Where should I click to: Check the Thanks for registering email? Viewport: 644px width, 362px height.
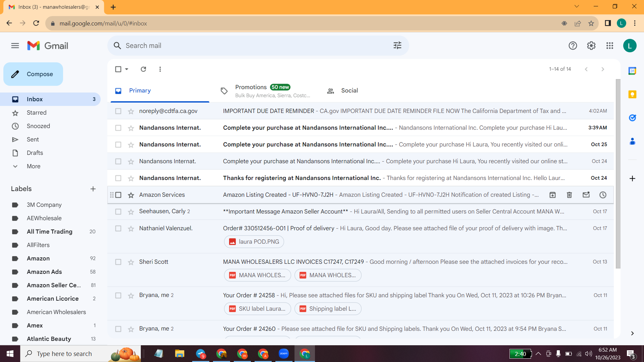pos(118,178)
